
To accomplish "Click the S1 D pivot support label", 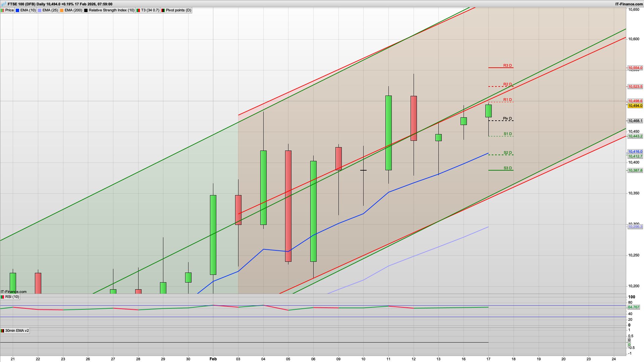I will coord(507,133).
